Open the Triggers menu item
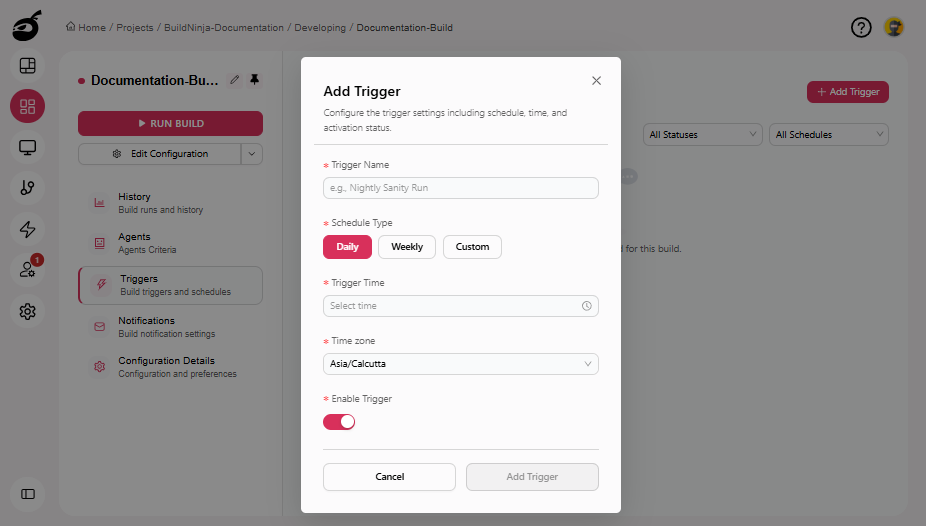This screenshot has width=926, height=526. [x=171, y=285]
